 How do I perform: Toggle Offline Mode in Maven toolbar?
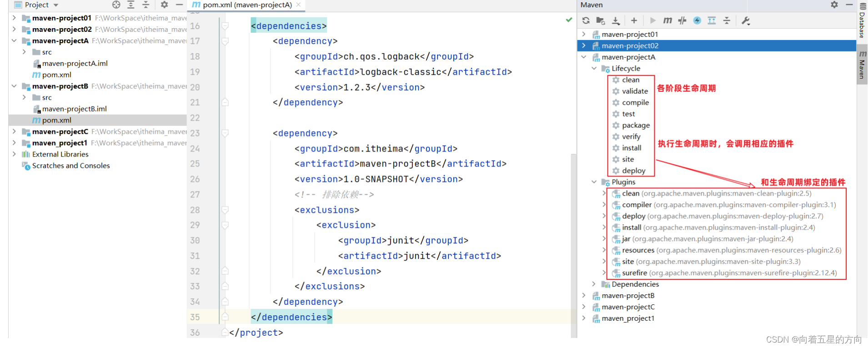click(x=682, y=20)
